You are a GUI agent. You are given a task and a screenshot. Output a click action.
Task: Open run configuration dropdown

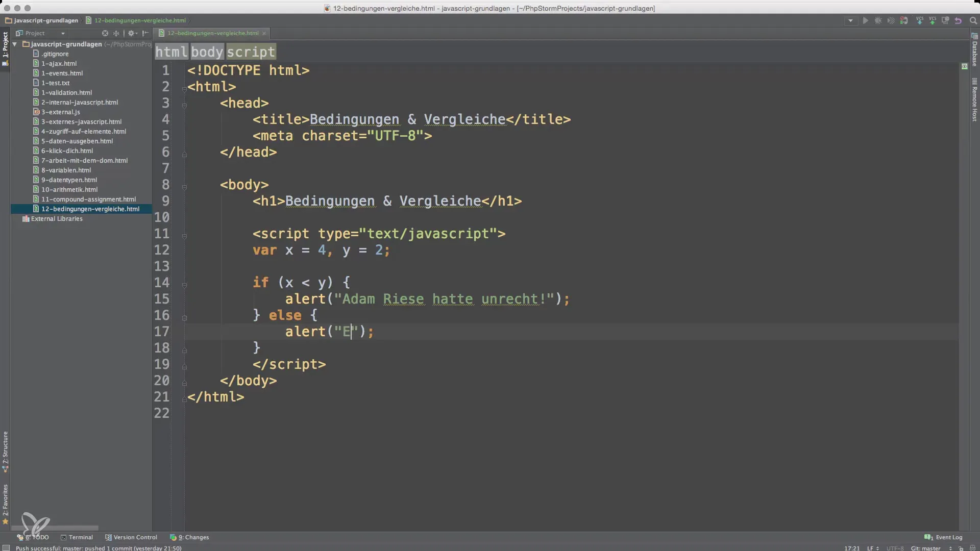[x=850, y=21]
